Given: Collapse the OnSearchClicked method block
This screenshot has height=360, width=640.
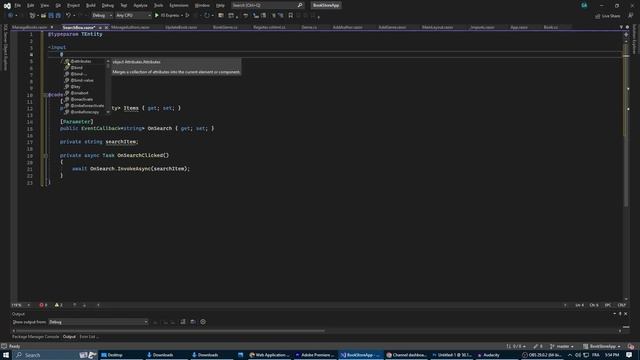Looking at the screenshot, I should click(45, 156).
